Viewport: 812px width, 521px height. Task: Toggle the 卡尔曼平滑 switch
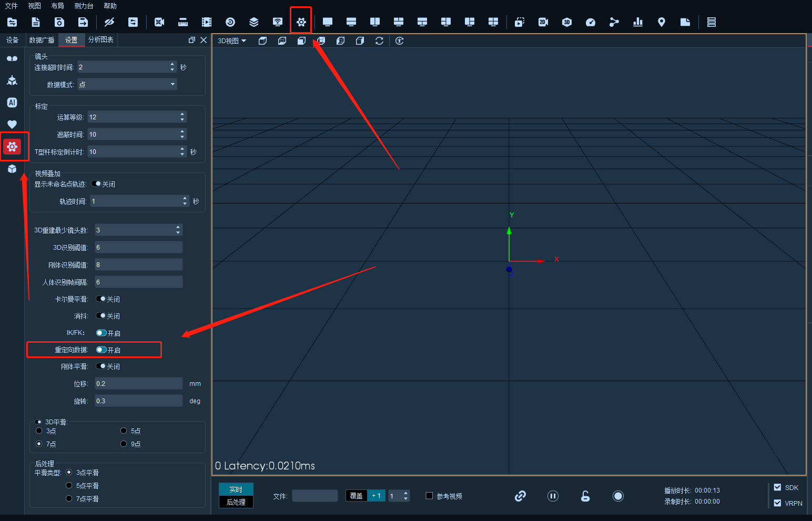pos(101,299)
